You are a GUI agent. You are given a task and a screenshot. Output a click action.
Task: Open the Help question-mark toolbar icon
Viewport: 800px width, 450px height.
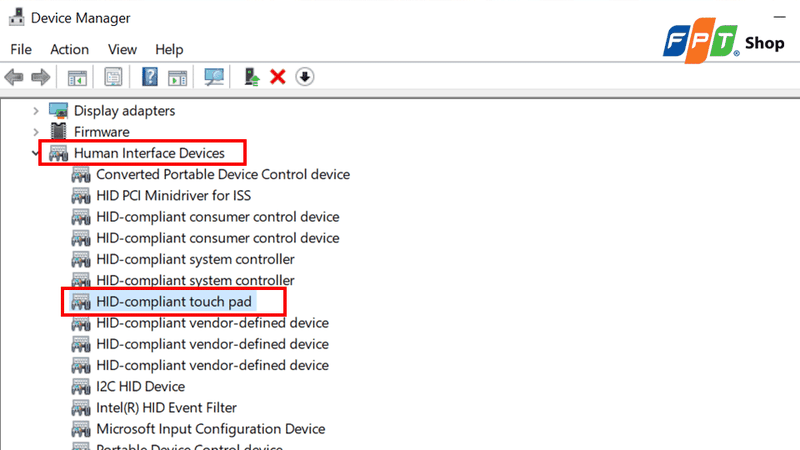[149, 77]
